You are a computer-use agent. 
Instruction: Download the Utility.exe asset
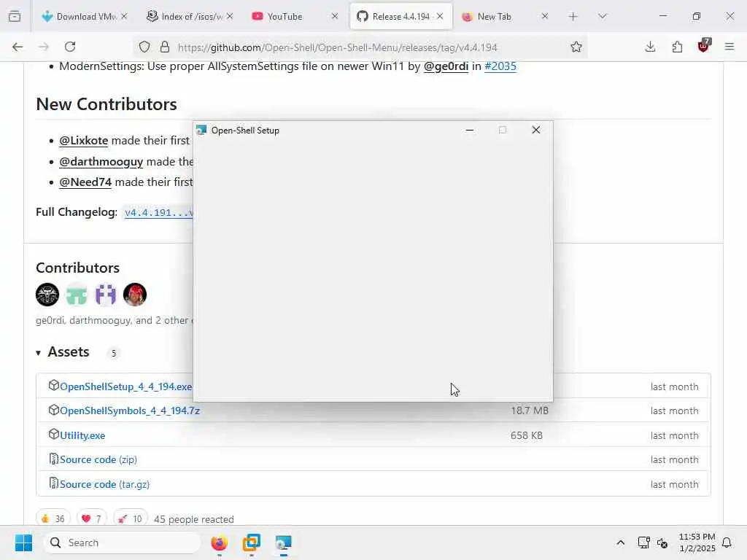click(82, 435)
